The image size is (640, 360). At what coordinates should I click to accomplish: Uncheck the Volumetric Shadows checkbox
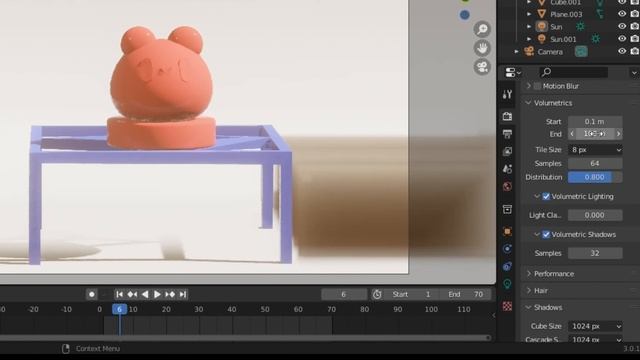tap(546, 235)
